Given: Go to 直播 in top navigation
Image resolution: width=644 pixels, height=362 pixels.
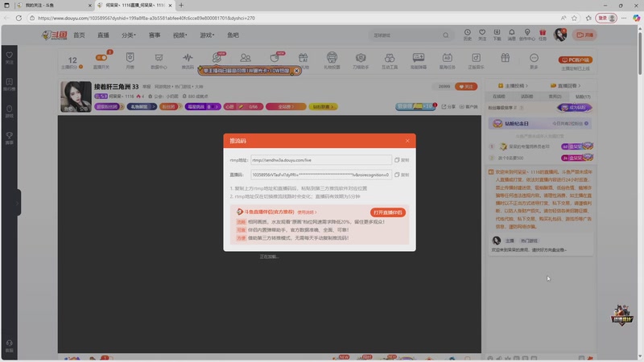Looking at the screenshot, I should point(103,35).
